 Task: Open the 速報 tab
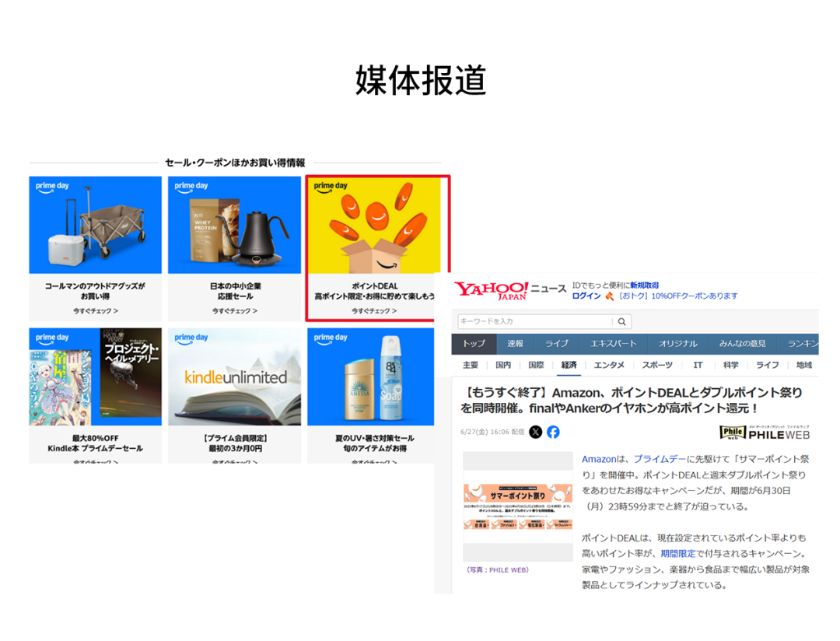pos(516,344)
